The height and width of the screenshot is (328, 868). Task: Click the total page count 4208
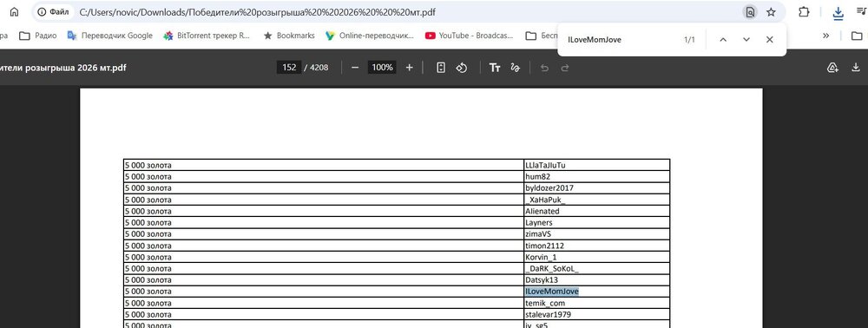pyautogui.click(x=319, y=68)
